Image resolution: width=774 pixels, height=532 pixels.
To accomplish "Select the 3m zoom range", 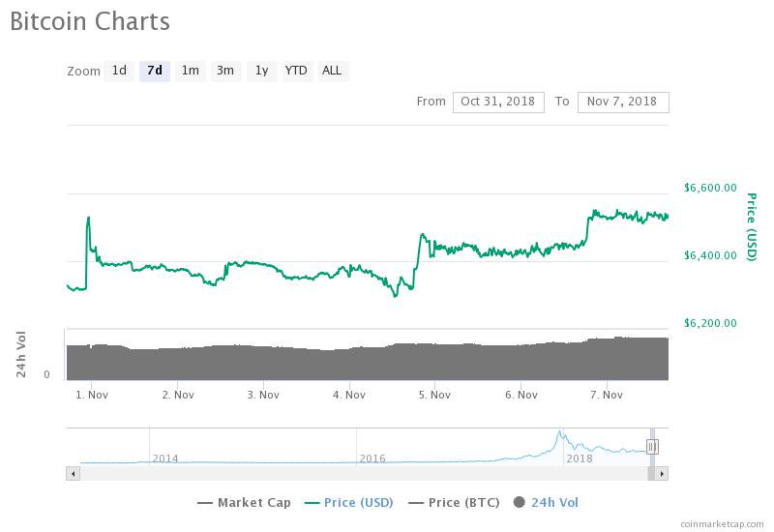I will point(225,71).
